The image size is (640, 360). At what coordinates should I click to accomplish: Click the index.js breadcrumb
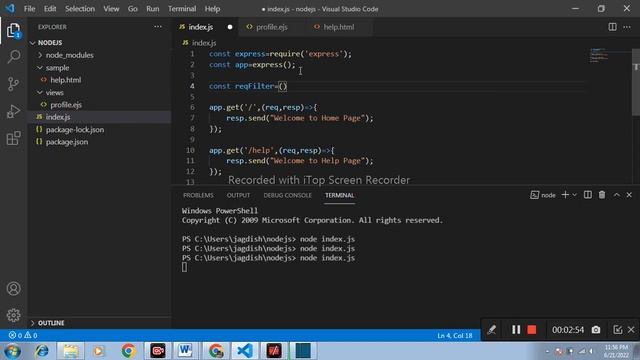pos(200,43)
